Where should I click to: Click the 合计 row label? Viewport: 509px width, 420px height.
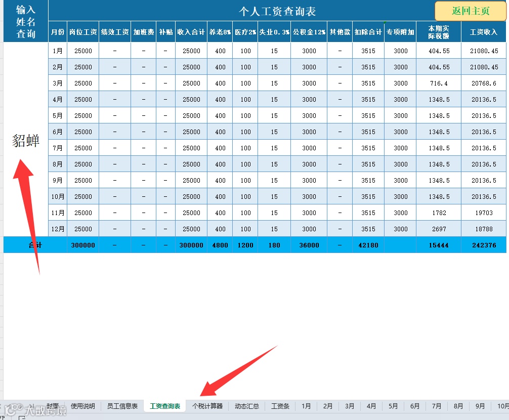pos(35,245)
